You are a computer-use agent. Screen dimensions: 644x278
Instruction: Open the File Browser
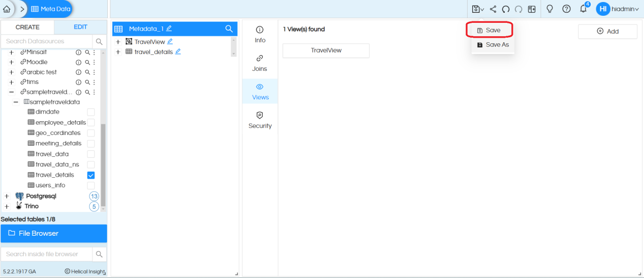coord(54,233)
